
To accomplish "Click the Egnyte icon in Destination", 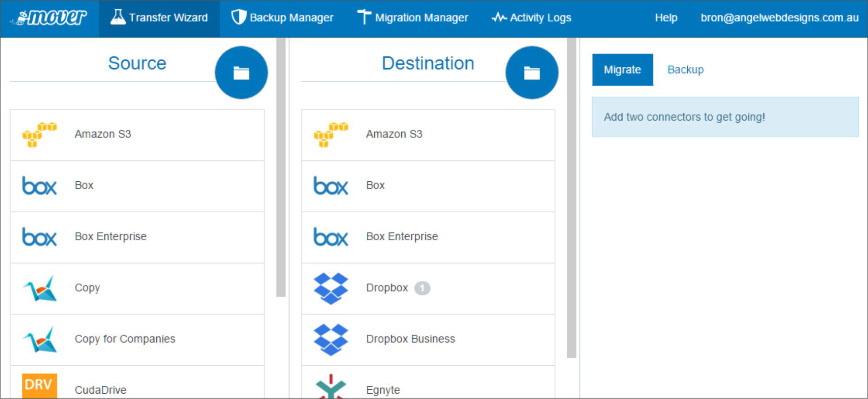I will 331,387.
